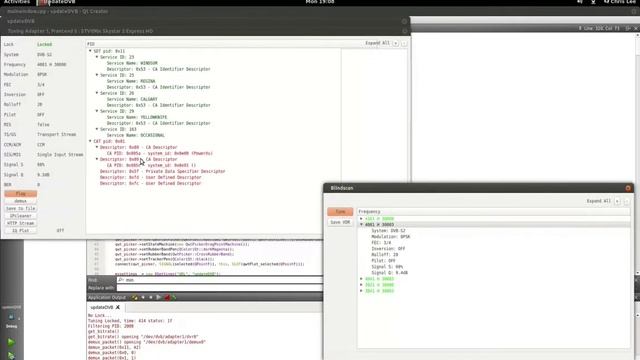The height and width of the screenshot is (360, 640).
Task: Open the updateDVB Debug target selector in sidebar
Action: coord(11,316)
